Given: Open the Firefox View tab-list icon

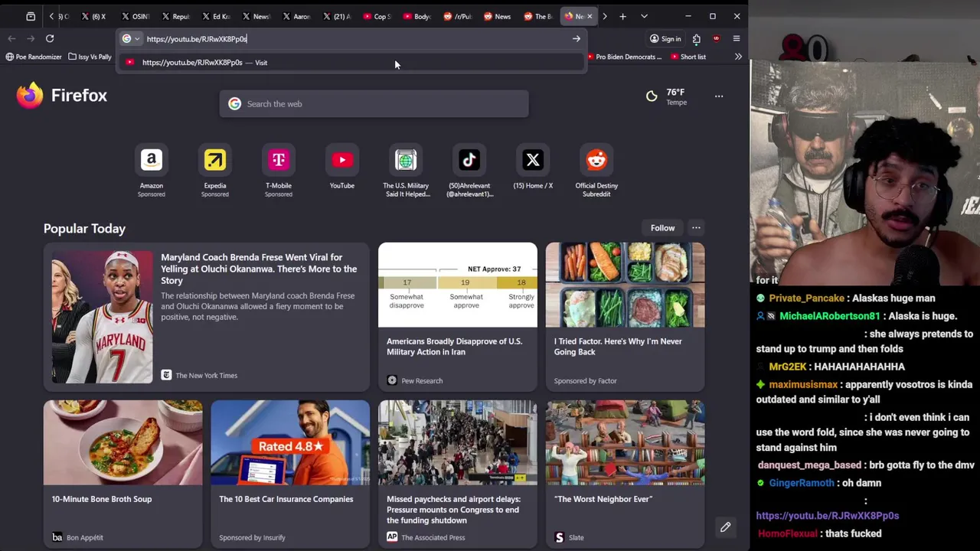Looking at the screenshot, I should click(x=31, y=16).
